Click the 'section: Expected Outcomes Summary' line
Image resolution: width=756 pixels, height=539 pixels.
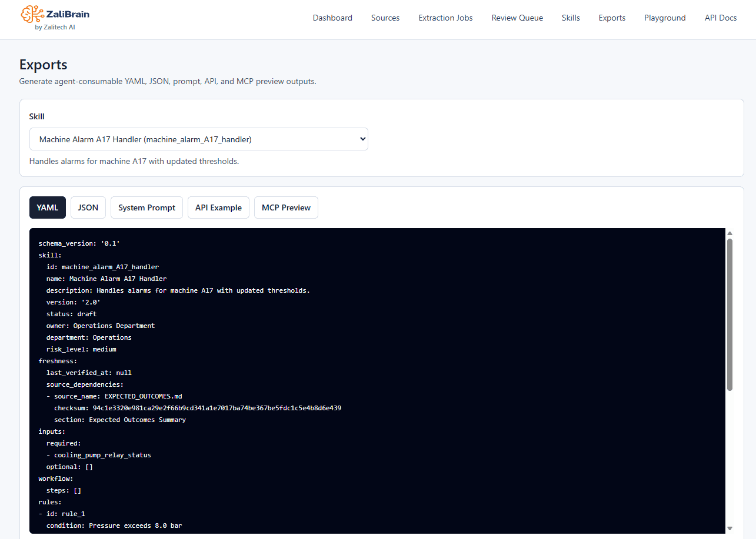point(120,420)
